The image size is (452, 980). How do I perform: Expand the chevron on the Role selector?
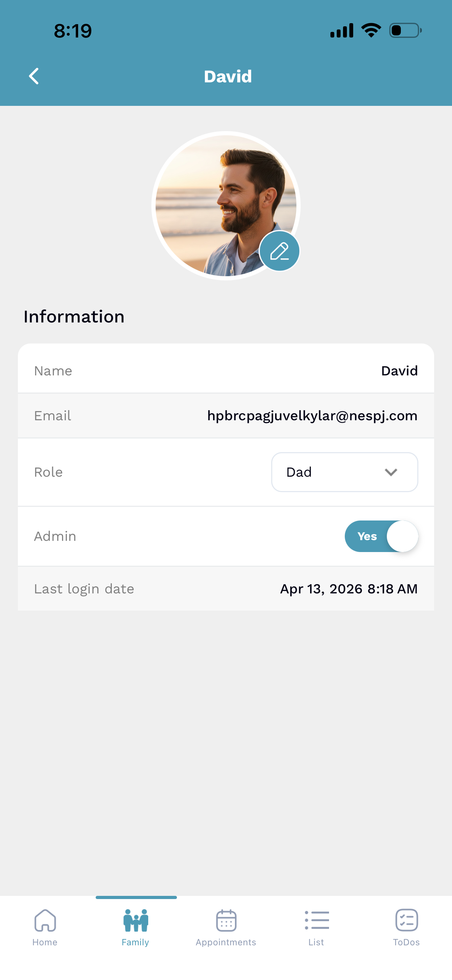click(391, 472)
